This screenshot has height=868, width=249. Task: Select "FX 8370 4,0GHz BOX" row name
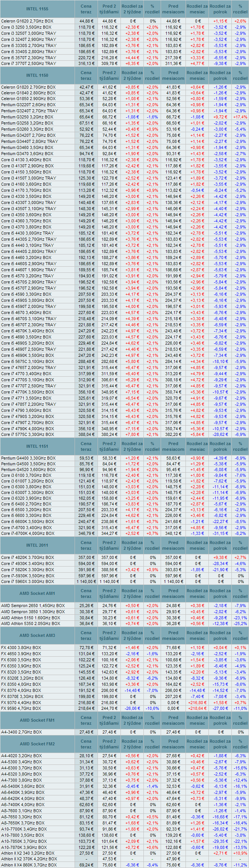(x=21, y=690)
